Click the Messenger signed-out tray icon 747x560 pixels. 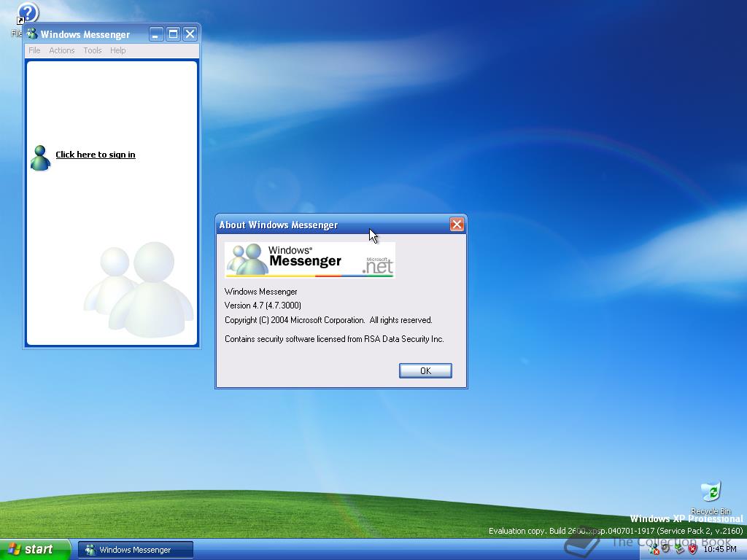pos(654,550)
